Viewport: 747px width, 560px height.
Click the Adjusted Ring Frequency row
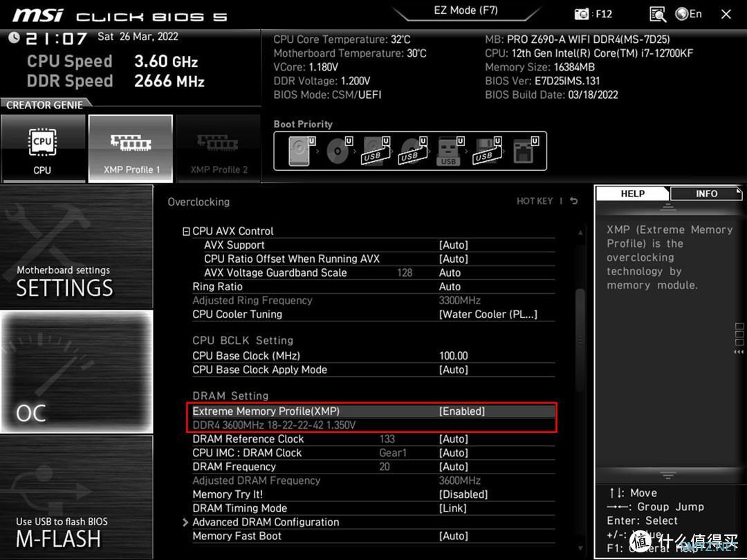tap(373, 300)
